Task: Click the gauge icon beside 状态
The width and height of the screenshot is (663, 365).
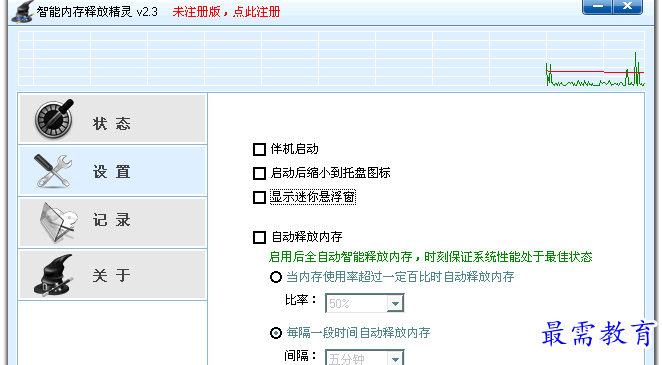Action: pyautogui.click(x=54, y=120)
